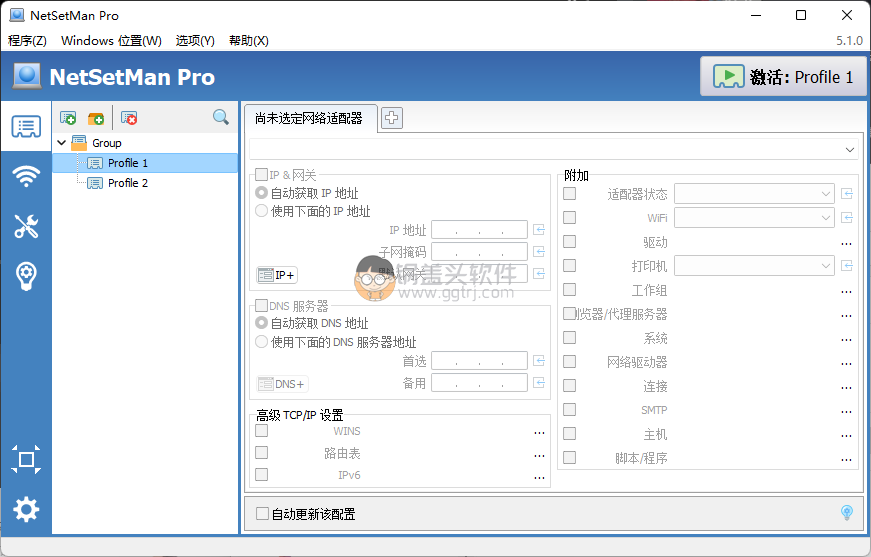The height and width of the screenshot is (557, 871).
Task: Open the 程序(Z) menu
Action: [x=27, y=41]
